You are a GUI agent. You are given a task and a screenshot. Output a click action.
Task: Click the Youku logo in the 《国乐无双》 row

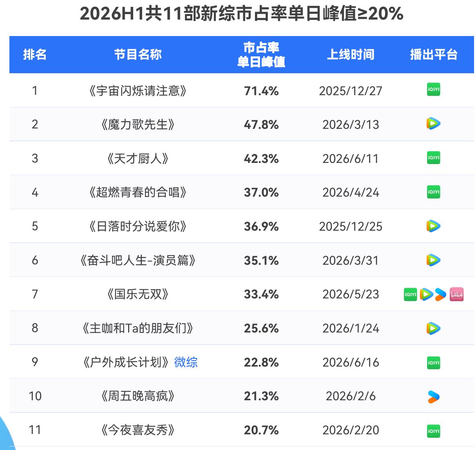point(441,294)
